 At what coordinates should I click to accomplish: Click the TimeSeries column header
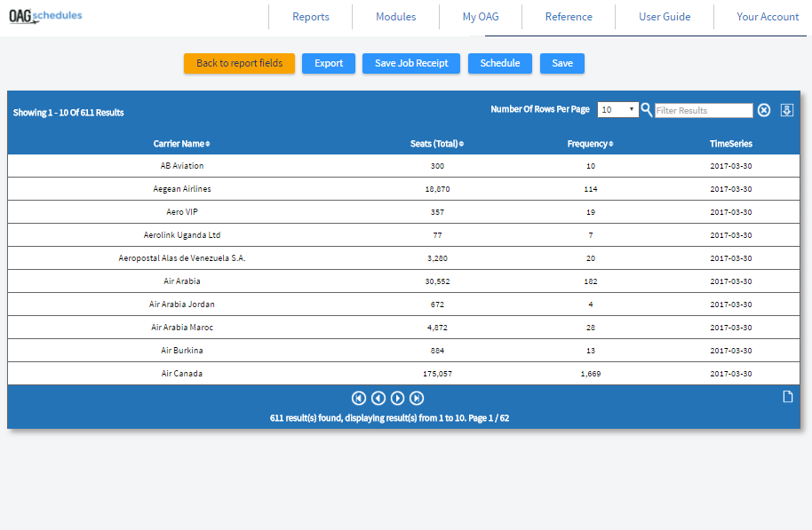click(730, 144)
